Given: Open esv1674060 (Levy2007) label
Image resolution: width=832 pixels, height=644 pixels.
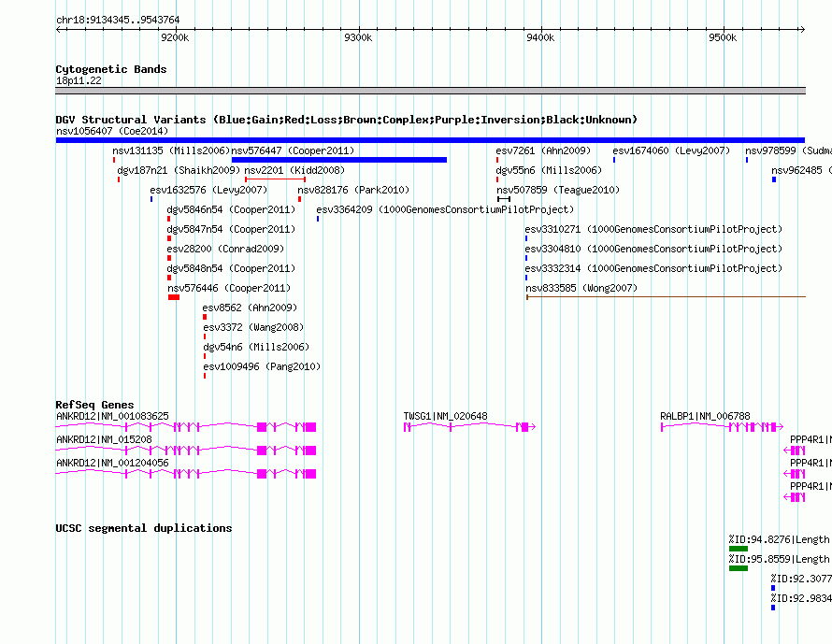Looking at the screenshot, I should coord(671,150).
